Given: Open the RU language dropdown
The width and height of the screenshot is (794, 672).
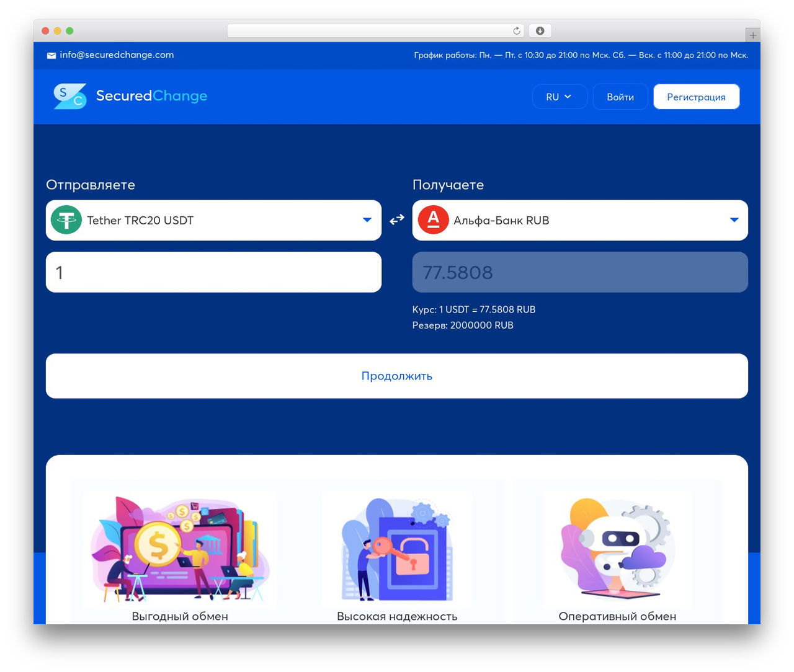Looking at the screenshot, I should click(x=560, y=97).
